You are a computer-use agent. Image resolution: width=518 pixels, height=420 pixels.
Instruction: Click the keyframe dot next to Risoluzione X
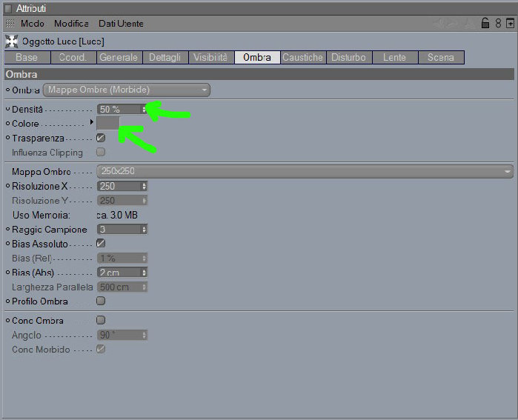[x=7, y=186]
